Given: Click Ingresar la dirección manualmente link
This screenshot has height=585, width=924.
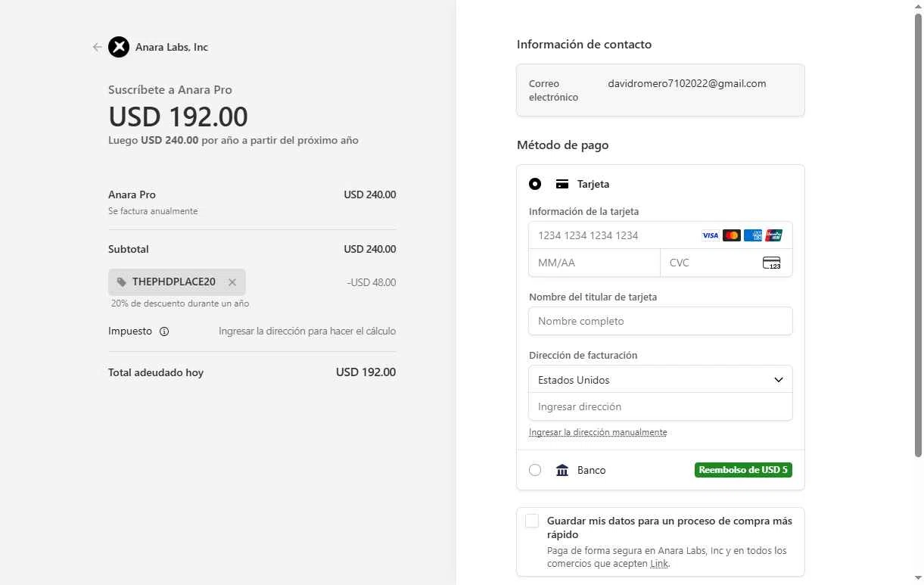Looking at the screenshot, I should 598,432.
